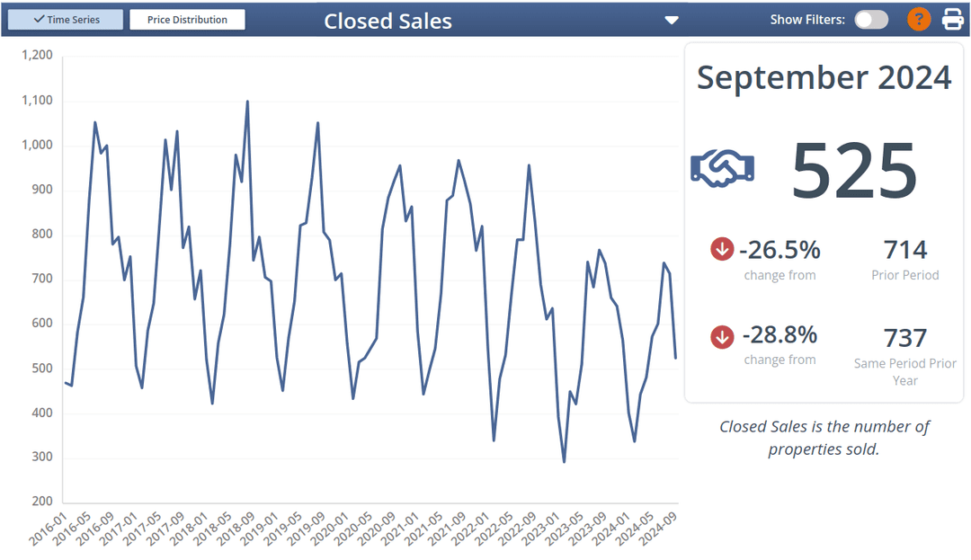971x560 pixels.
Task: Expand the September 2024 stats panel heading
Action: coord(824,78)
